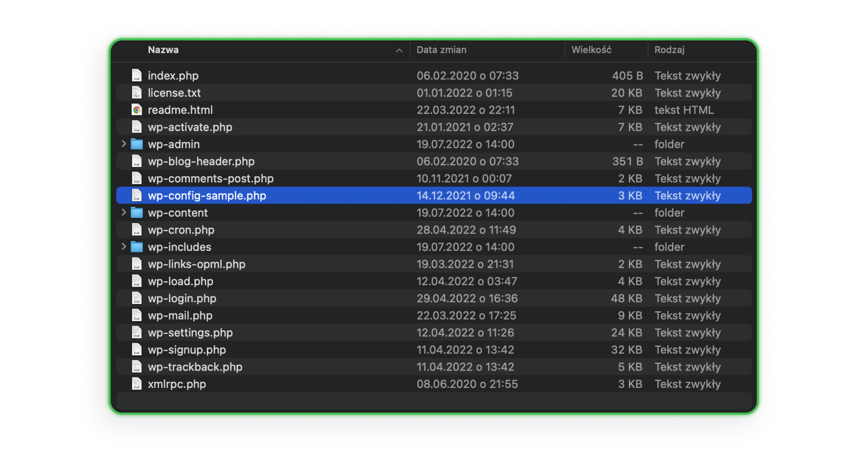Select the wp-settings.php file name

click(190, 333)
